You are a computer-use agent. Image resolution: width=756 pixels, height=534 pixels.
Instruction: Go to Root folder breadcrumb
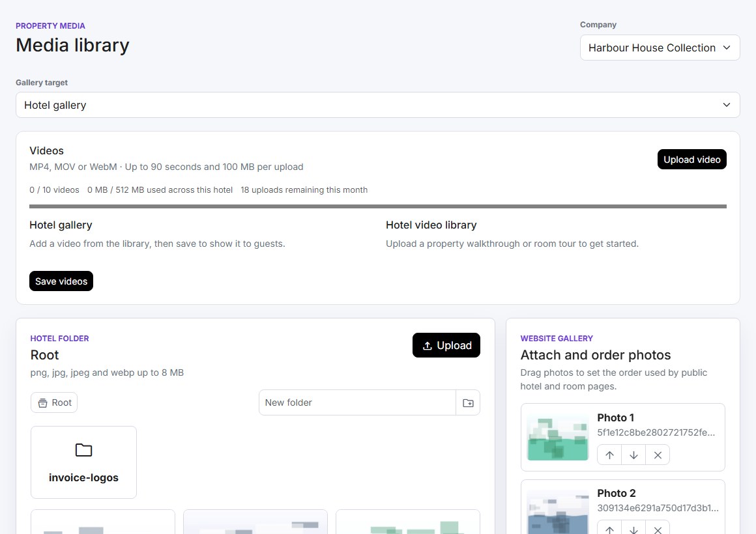click(54, 402)
